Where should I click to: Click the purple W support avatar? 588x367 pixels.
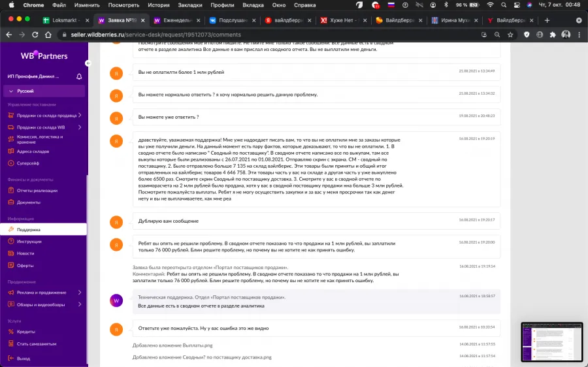click(116, 300)
